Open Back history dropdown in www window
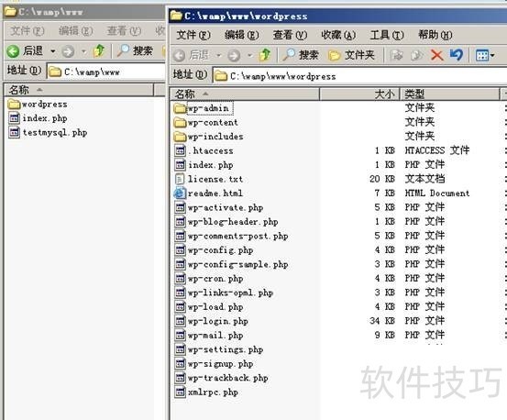This screenshot has width=507, height=420. pyautogui.click(x=52, y=51)
